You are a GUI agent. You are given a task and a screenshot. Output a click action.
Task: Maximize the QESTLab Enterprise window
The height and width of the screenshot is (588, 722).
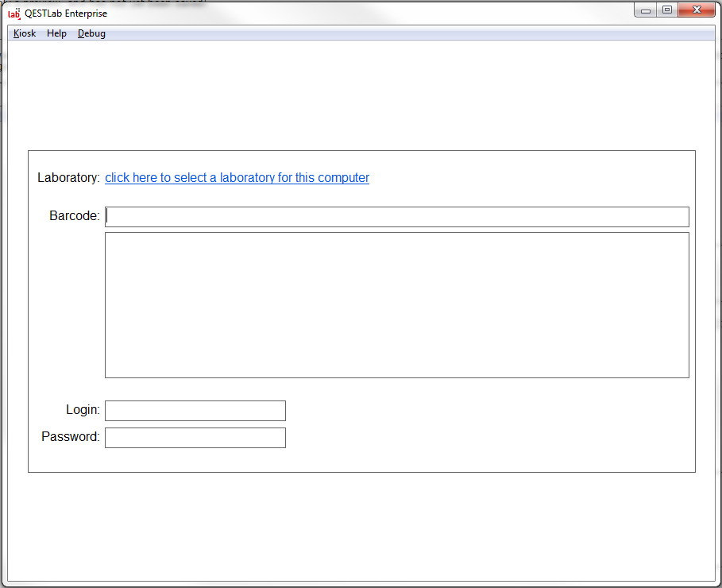point(667,10)
